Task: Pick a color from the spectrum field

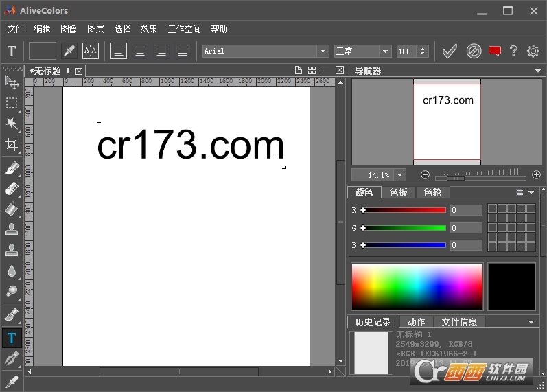Action: [417, 286]
